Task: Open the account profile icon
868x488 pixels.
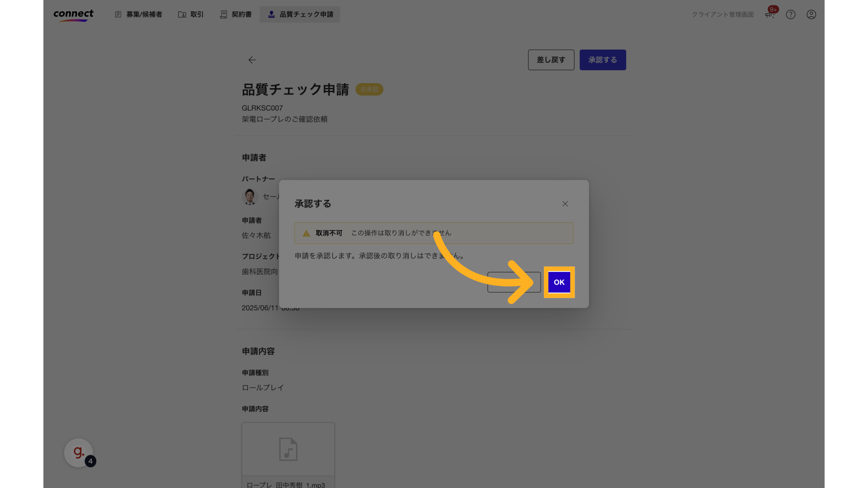Action: click(811, 14)
